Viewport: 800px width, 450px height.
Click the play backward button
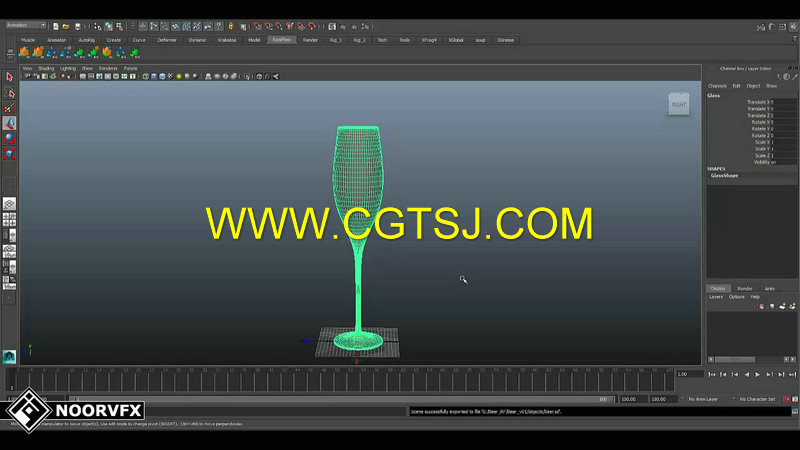pyautogui.click(x=746, y=374)
